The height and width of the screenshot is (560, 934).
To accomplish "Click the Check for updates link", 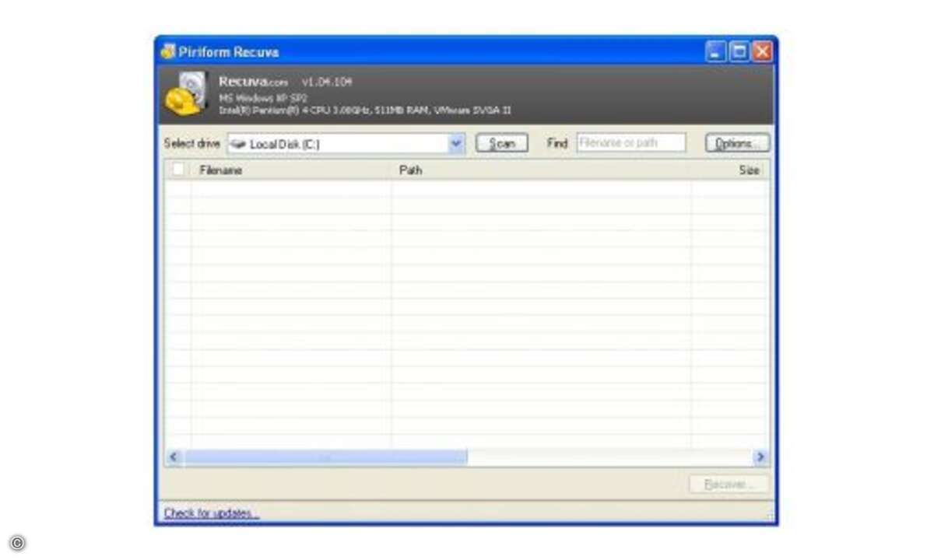I will 211,513.
